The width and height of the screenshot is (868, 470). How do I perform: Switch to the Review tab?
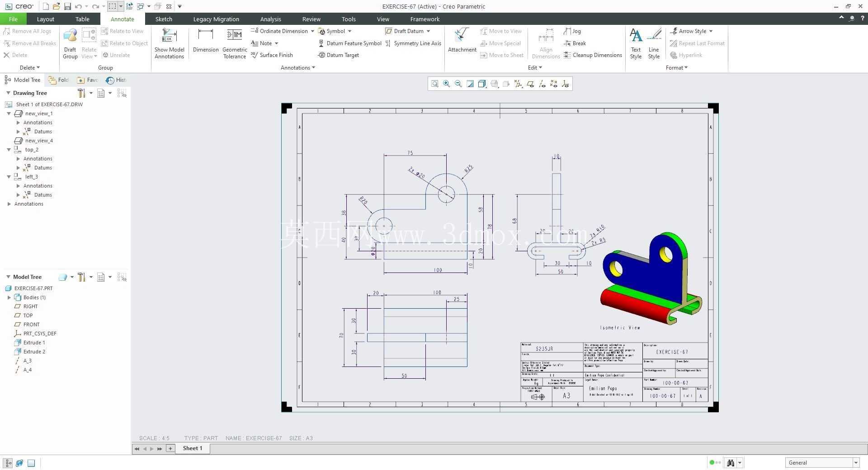(x=311, y=19)
